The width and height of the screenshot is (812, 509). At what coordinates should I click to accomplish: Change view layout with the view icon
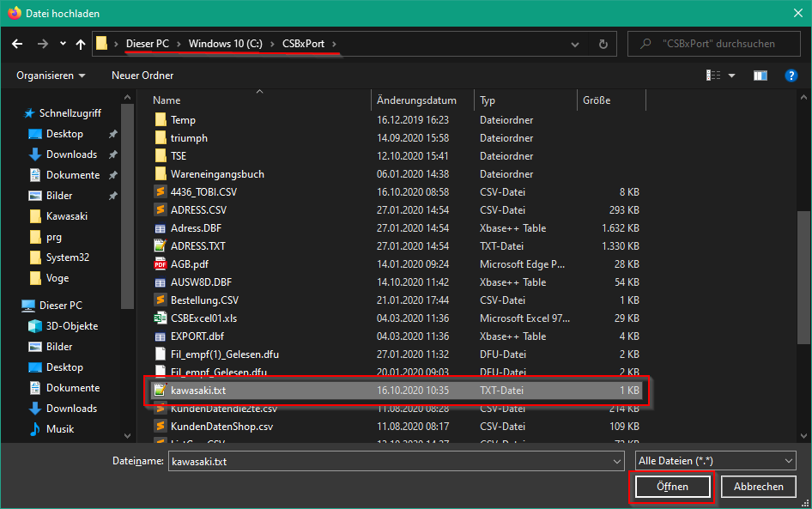click(713, 76)
